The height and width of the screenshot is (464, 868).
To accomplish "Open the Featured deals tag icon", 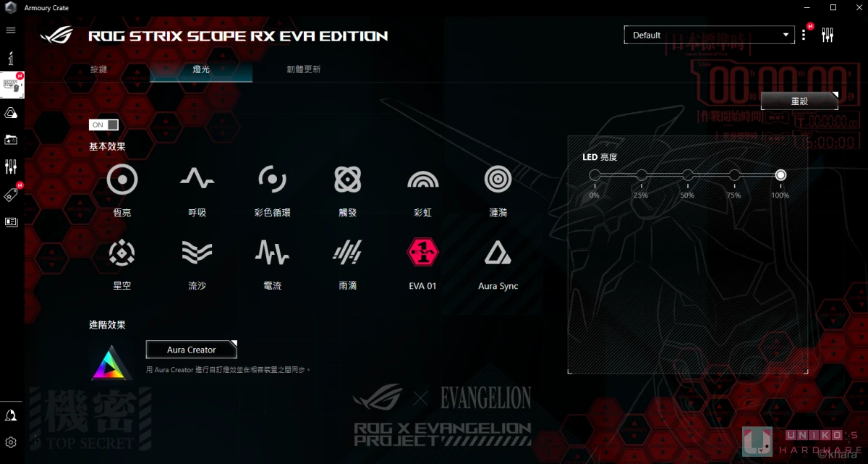I will pos(11,195).
